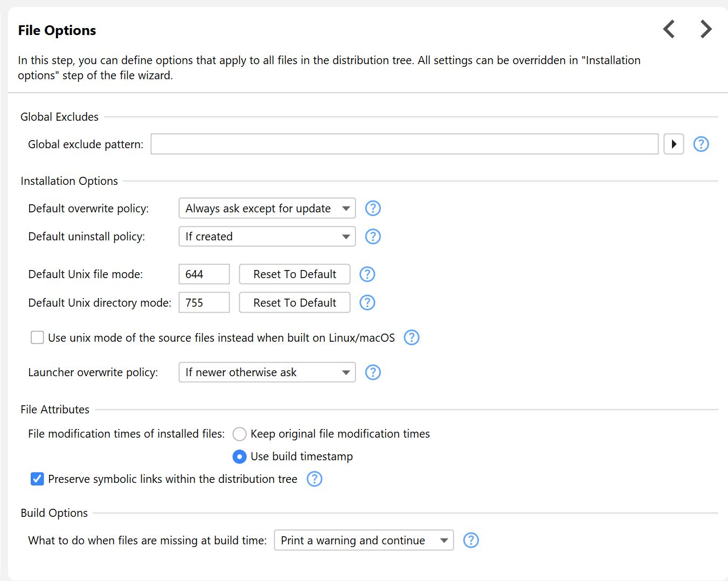
Task: Click the Global exclude pattern text field
Action: click(x=404, y=144)
